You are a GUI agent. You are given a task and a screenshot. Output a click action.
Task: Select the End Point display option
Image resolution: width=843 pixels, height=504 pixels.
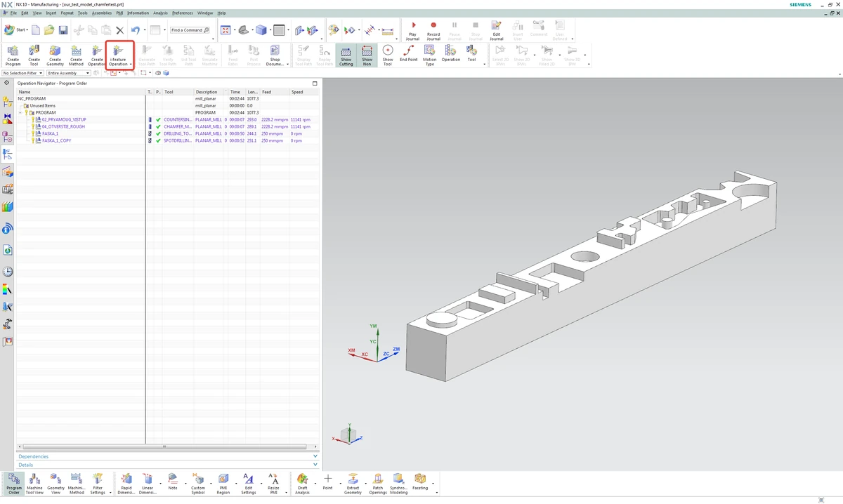coord(409,55)
